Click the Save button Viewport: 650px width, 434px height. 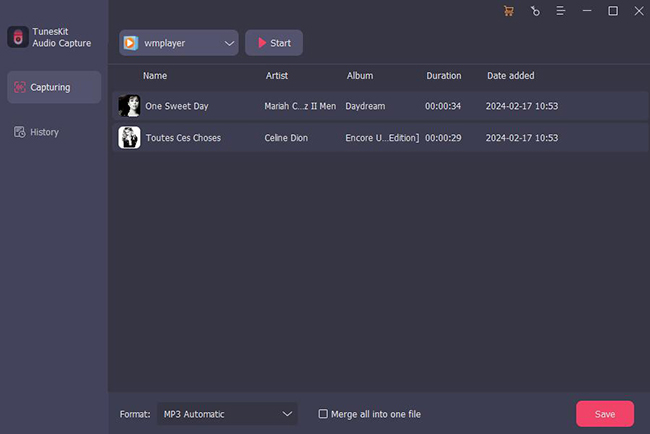point(604,414)
